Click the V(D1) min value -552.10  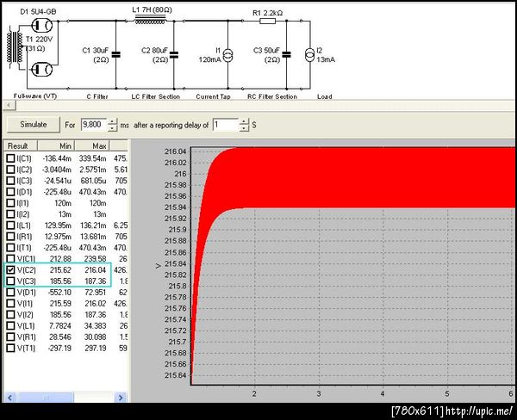[59, 293]
